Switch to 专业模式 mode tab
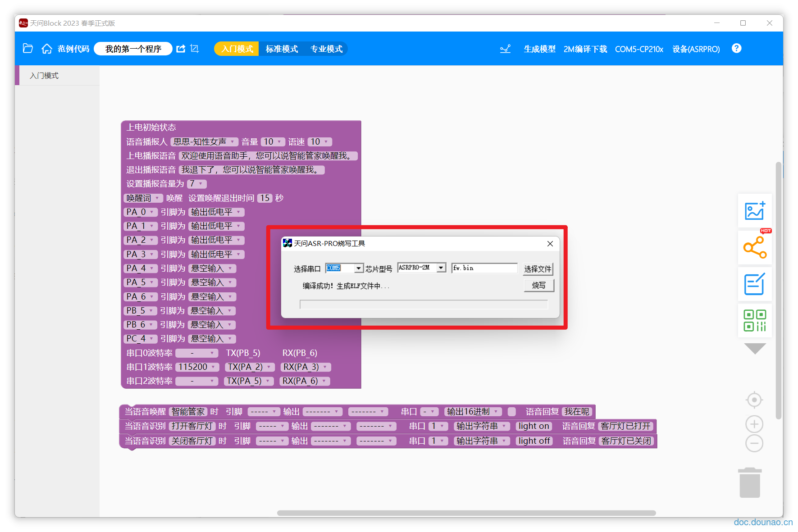Screen dimensions: 798x532 326,49
